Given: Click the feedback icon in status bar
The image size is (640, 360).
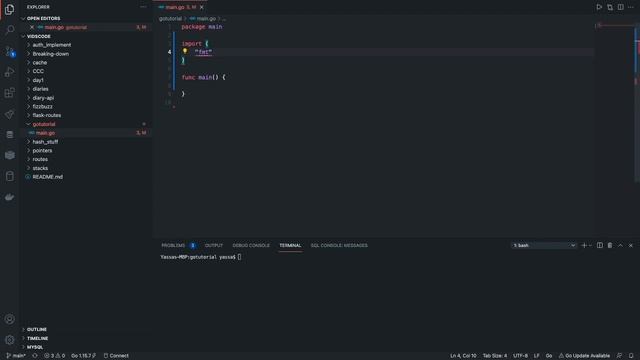Looking at the screenshot, I should coord(619,356).
